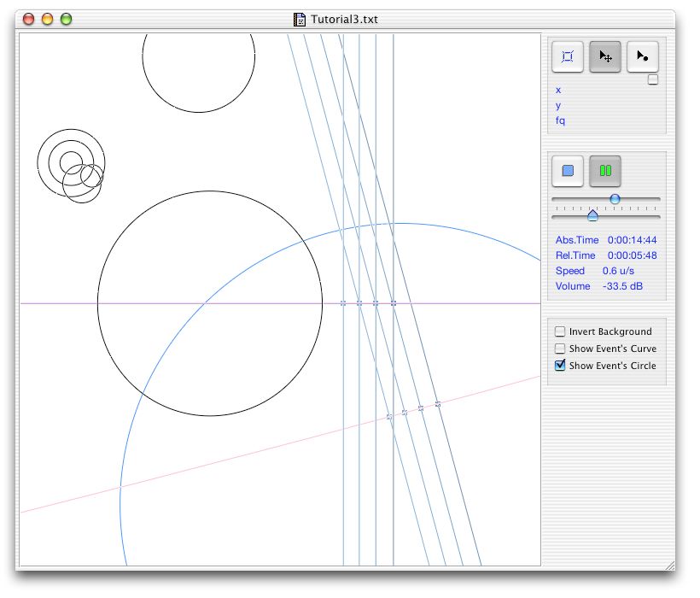This screenshot has height=598, width=700.
Task: Zoom the window using the green button
Action: coord(66,19)
